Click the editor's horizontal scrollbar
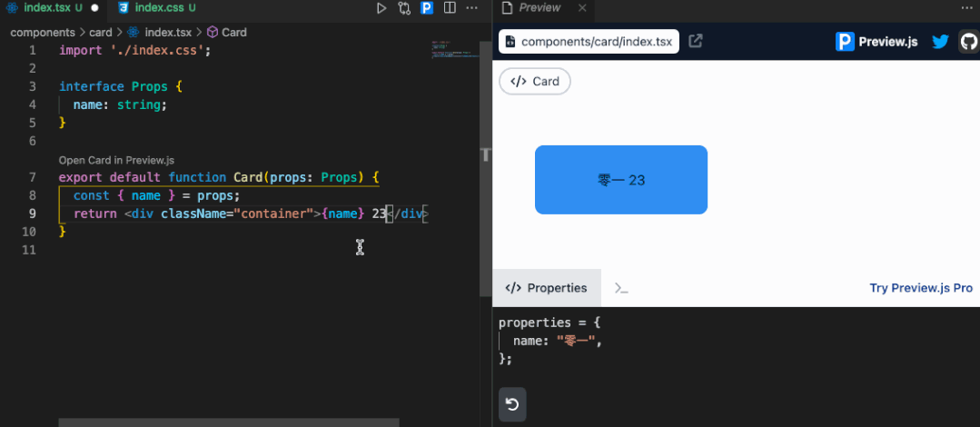 coord(229,422)
